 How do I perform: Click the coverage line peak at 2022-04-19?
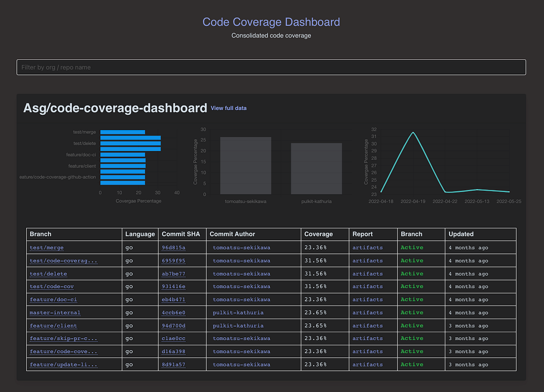tap(413, 132)
